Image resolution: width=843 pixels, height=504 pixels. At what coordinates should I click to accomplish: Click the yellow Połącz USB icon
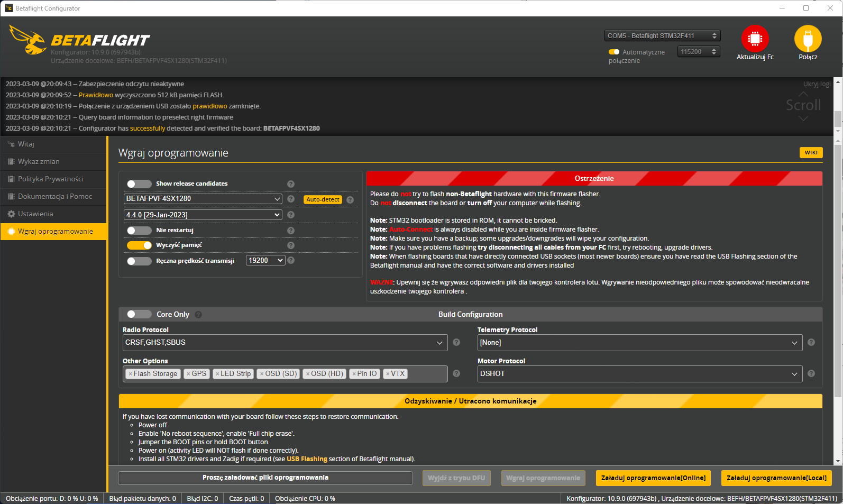tap(808, 39)
